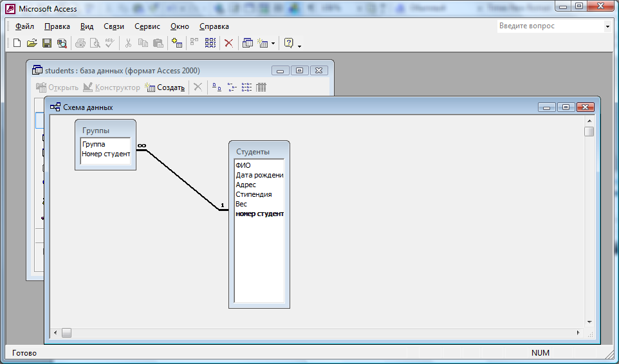
Task: Minimize the students database window
Action: point(281,71)
